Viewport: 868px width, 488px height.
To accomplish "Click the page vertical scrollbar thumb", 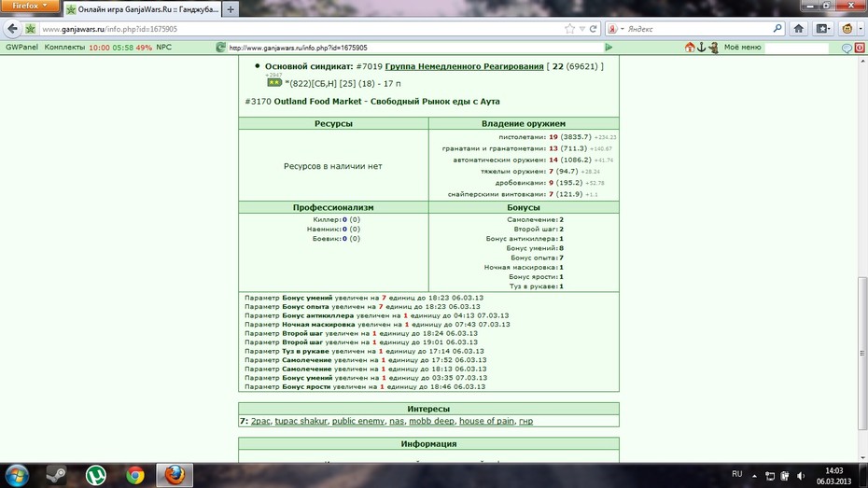I will pos(862,353).
